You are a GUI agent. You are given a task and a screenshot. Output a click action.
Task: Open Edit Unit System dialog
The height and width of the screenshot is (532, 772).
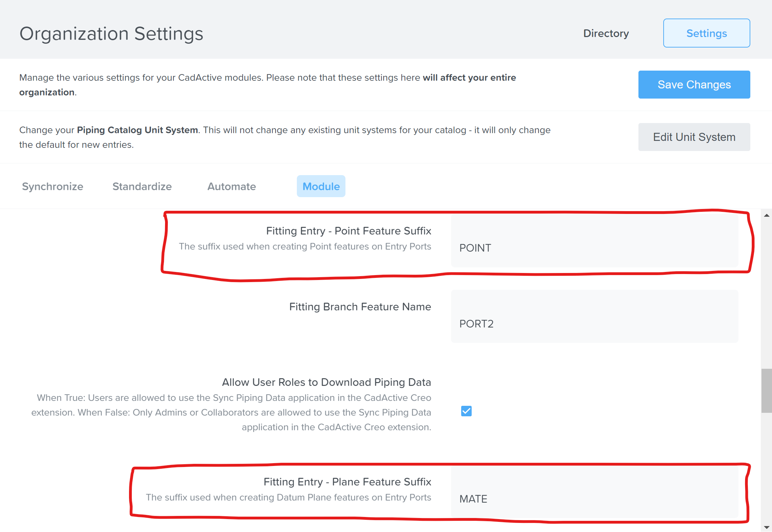pos(694,137)
